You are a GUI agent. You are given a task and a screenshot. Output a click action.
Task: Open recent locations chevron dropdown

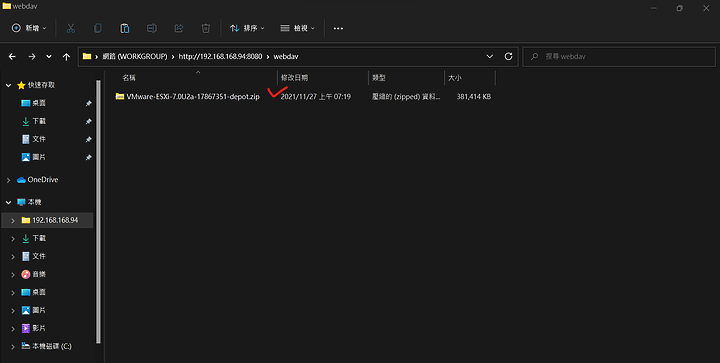tap(49, 56)
